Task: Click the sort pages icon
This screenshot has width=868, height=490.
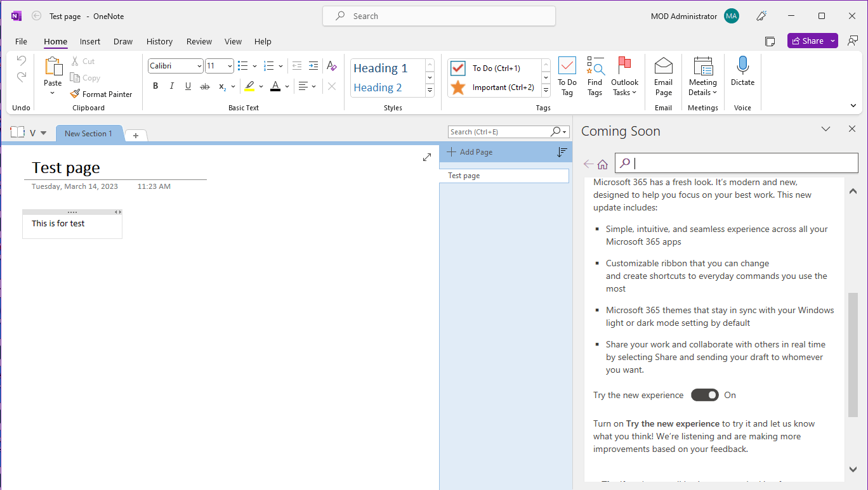Action: (x=562, y=152)
